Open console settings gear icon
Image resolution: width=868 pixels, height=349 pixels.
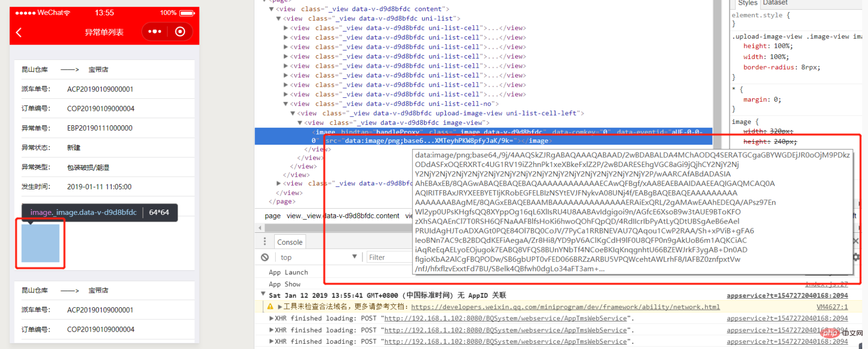[856, 258]
